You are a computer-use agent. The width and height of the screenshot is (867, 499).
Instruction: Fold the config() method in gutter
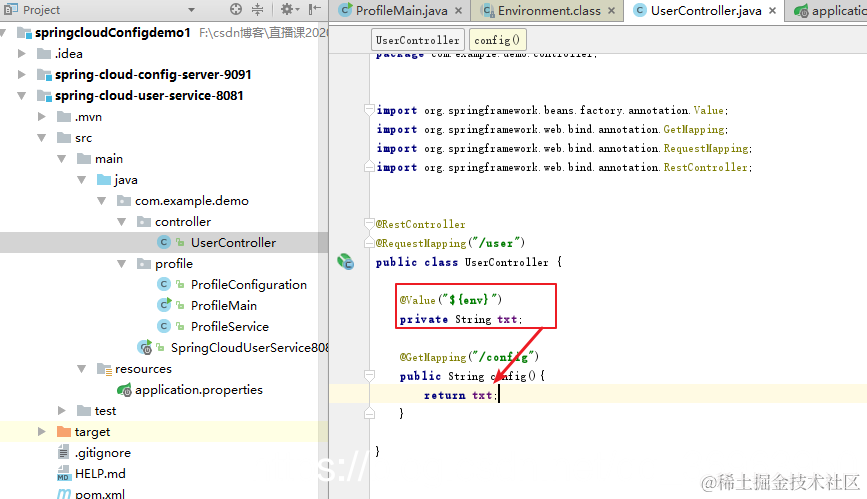(369, 376)
